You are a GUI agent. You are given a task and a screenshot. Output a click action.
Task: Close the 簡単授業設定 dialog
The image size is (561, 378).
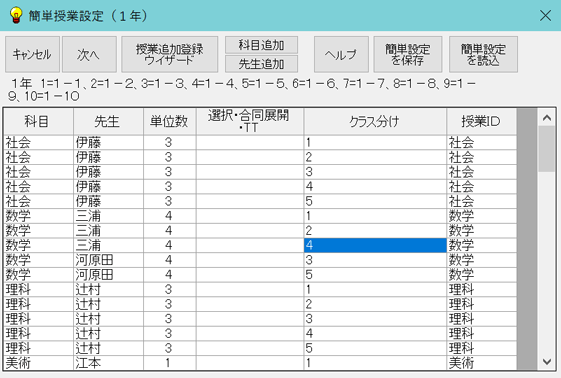point(545,15)
